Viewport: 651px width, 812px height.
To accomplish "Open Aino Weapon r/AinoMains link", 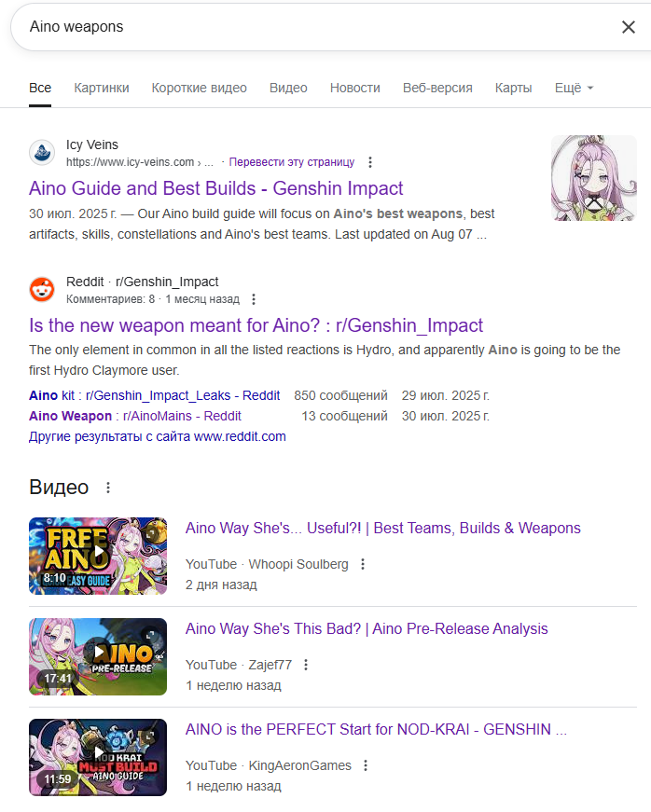I will coord(135,416).
